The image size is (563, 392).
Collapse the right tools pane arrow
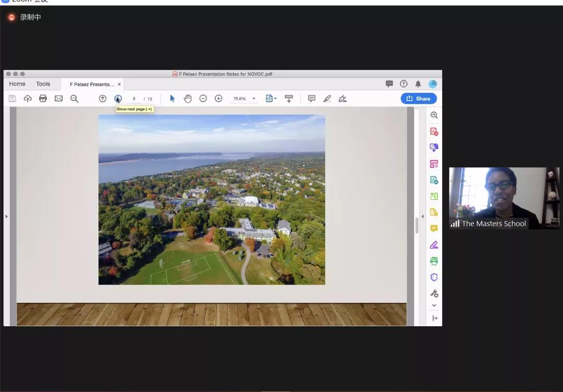pyautogui.click(x=422, y=216)
